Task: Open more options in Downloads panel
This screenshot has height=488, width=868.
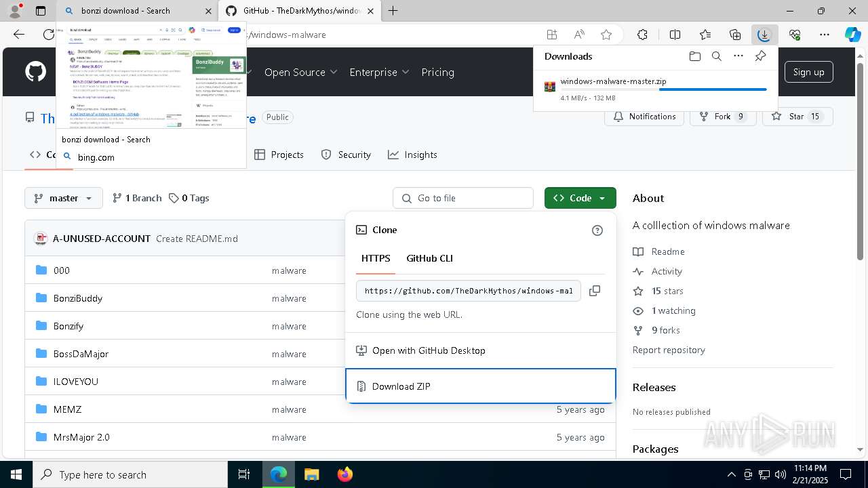Action: pyautogui.click(x=738, y=56)
